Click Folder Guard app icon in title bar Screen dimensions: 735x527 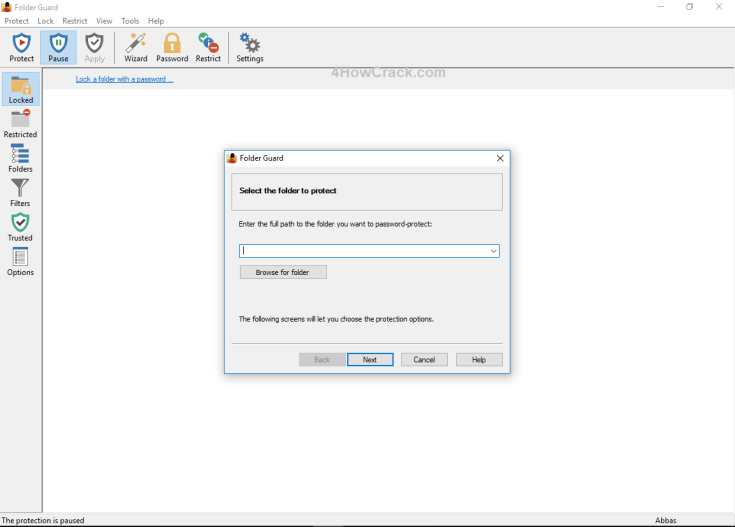click(7, 7)
